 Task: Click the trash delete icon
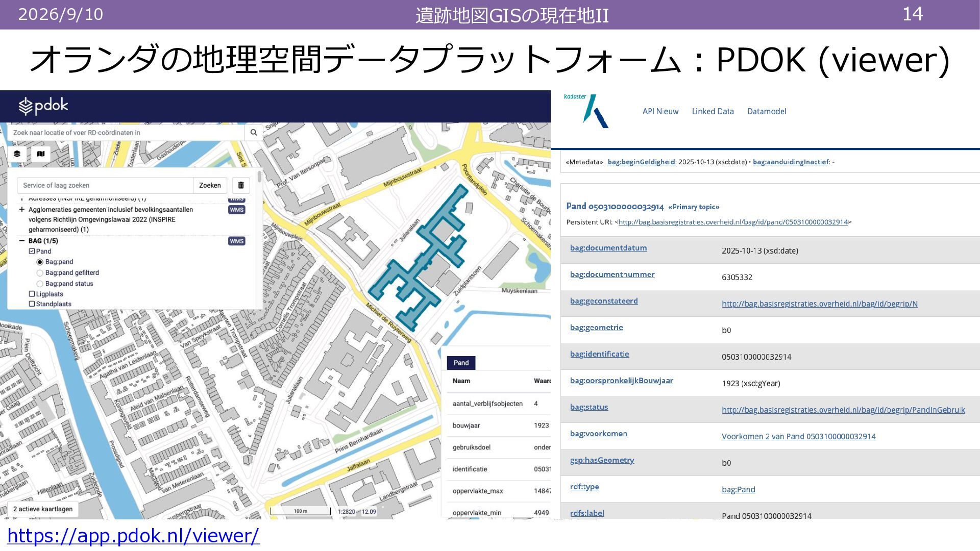pos(241,185)
